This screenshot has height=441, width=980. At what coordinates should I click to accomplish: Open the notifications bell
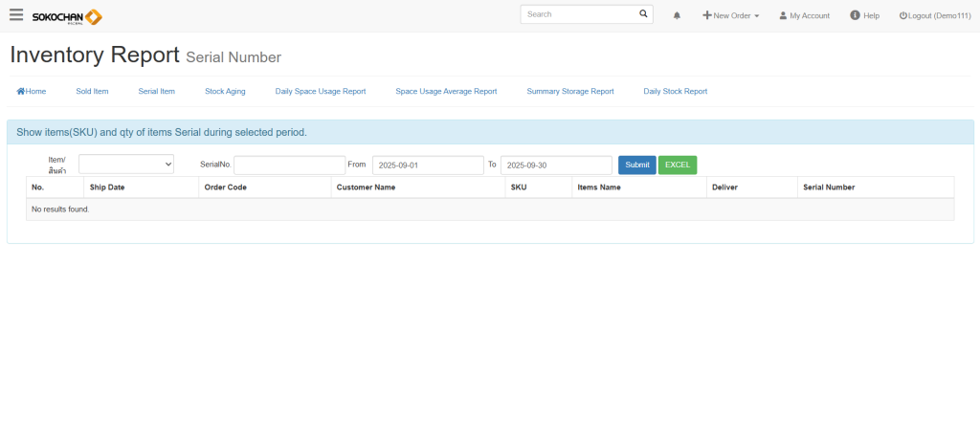pyautogui.click(x=678, y=16)
